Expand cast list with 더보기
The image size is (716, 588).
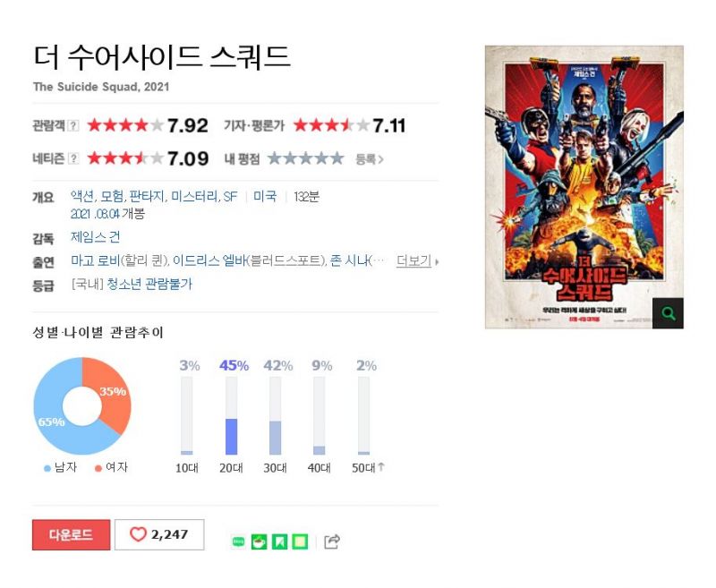click(x=417, y=261)
